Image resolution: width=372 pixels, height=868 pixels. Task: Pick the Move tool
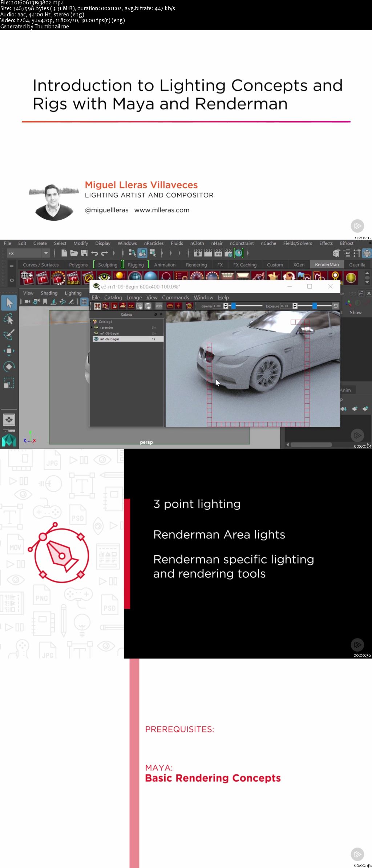pos(9,351)
